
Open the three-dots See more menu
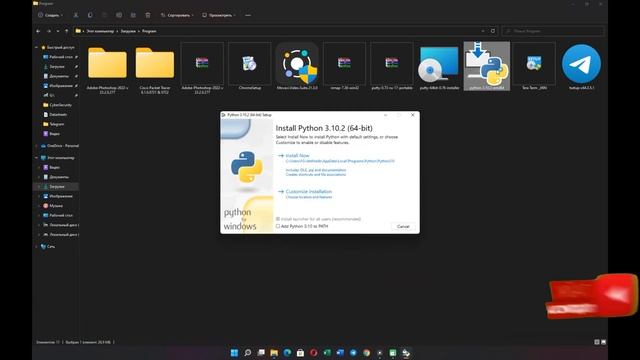pos(248,15)
